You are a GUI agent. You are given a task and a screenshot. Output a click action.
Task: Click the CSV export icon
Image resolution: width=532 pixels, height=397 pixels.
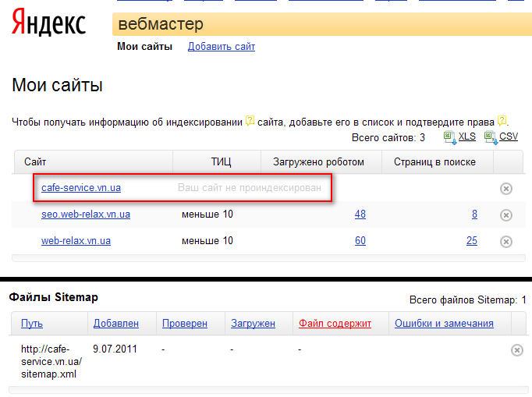click(491, 137)
